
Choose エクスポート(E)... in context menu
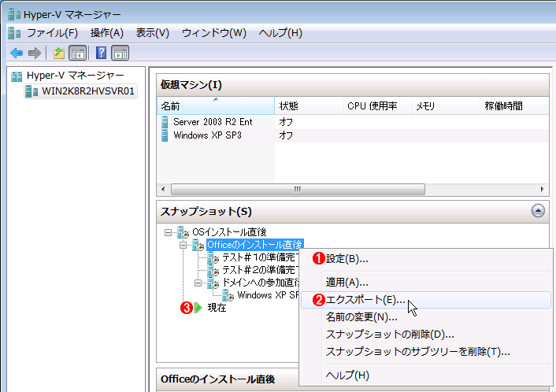pyautogui.click(x=425, y=300)
